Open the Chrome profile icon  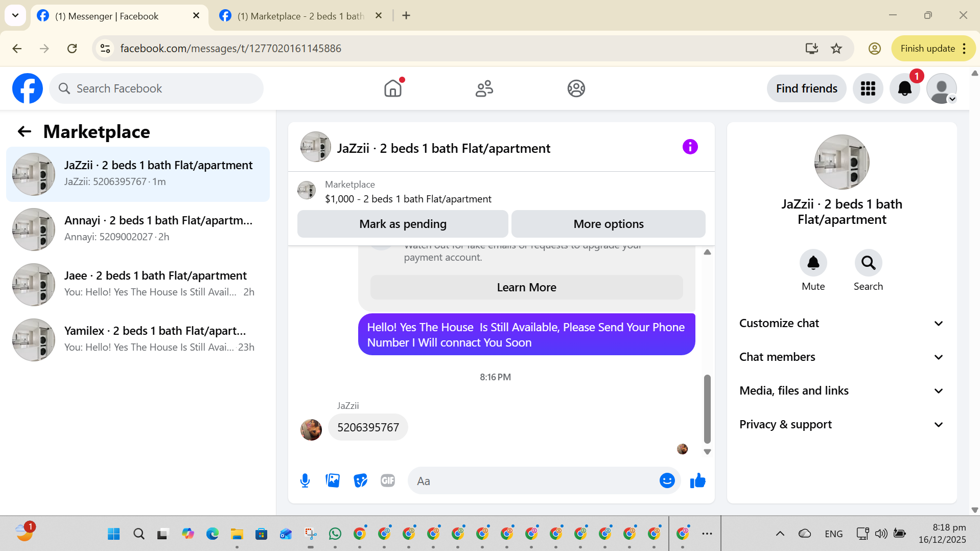click(874, 49)
